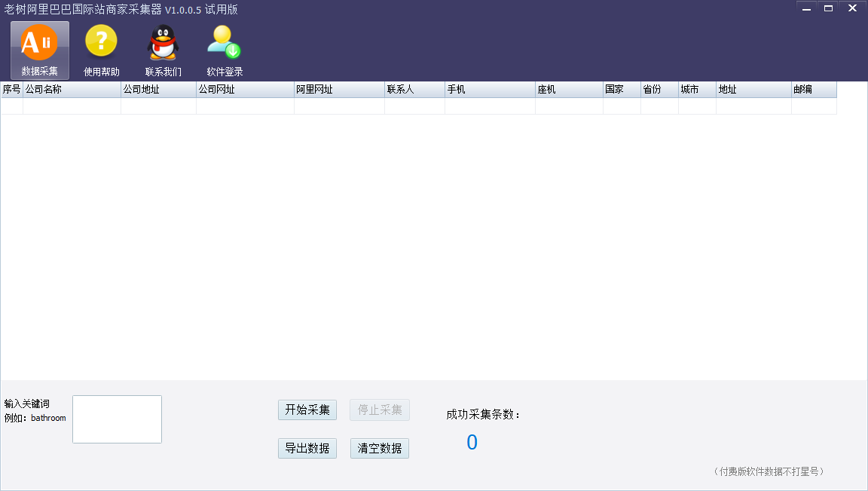Maximize the collector window
Viewport: 868px width, 491px height.
(828, 8)
